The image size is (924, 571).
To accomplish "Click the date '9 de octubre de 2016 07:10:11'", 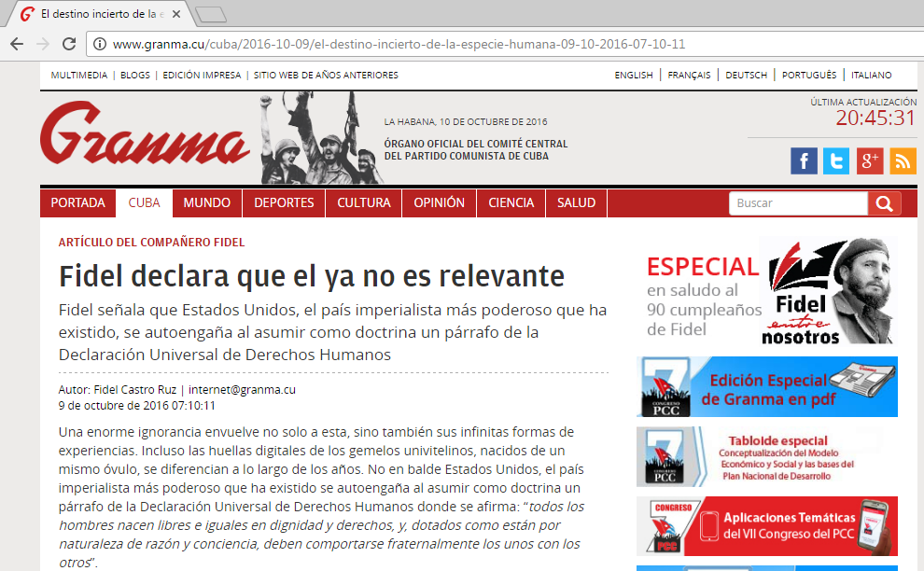I will [136, 406].
